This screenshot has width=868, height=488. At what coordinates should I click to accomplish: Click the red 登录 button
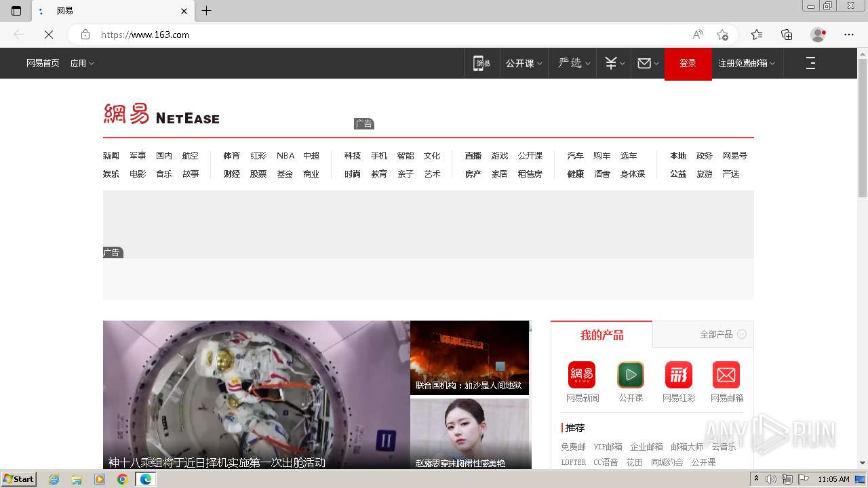(688, 64)
